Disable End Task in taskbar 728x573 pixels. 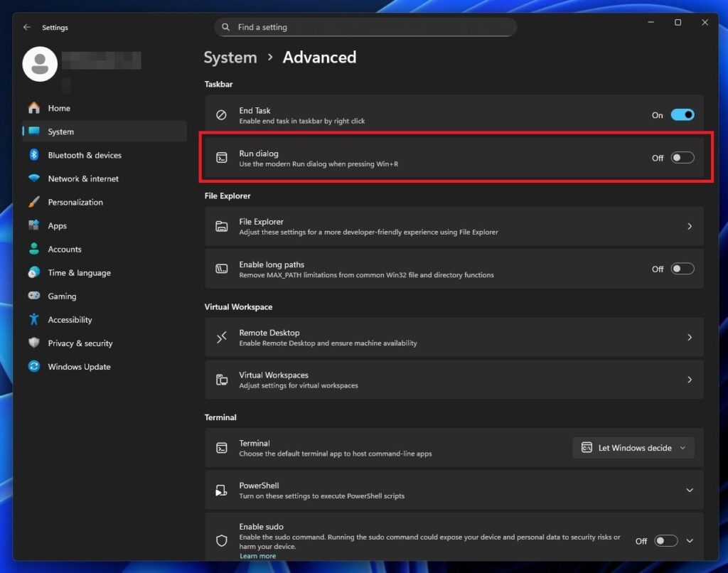[681, 114]
